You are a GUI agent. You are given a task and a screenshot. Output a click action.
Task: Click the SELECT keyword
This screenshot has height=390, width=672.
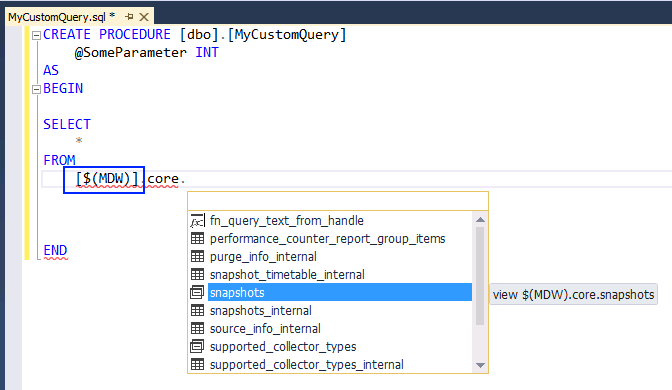pyautogui.click(x=67, y=125)
